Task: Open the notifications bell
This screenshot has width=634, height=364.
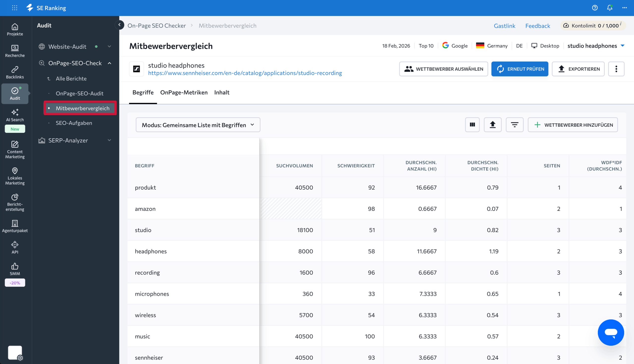Action: (610, 8)
